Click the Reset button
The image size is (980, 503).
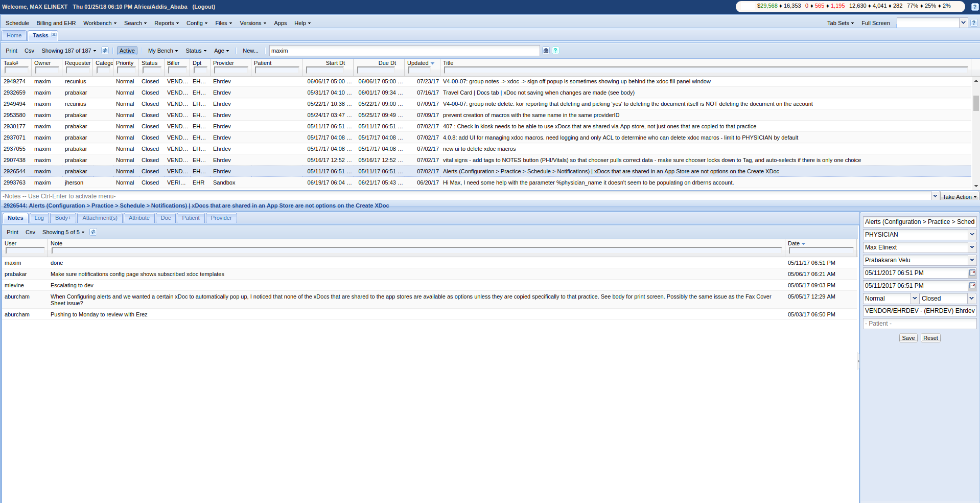(930, 338)
